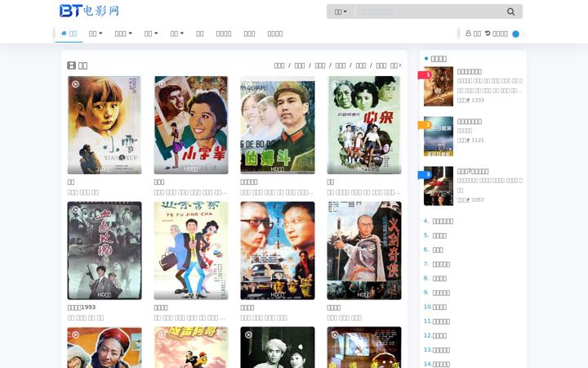
Task: Open the 血色玫瑰 black-and-white poster
Action: pyautogui.click(x=105, y=250)
